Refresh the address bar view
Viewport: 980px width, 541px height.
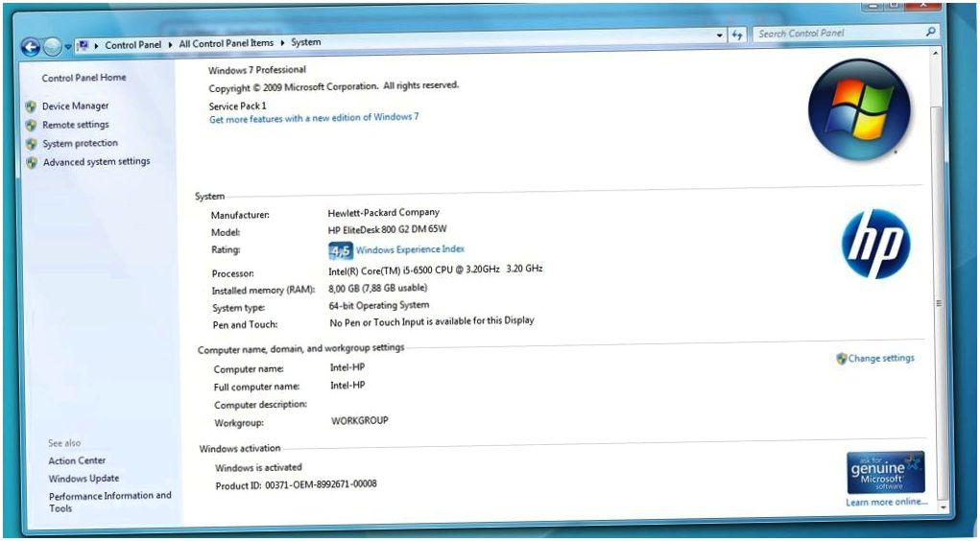point(737,35)
